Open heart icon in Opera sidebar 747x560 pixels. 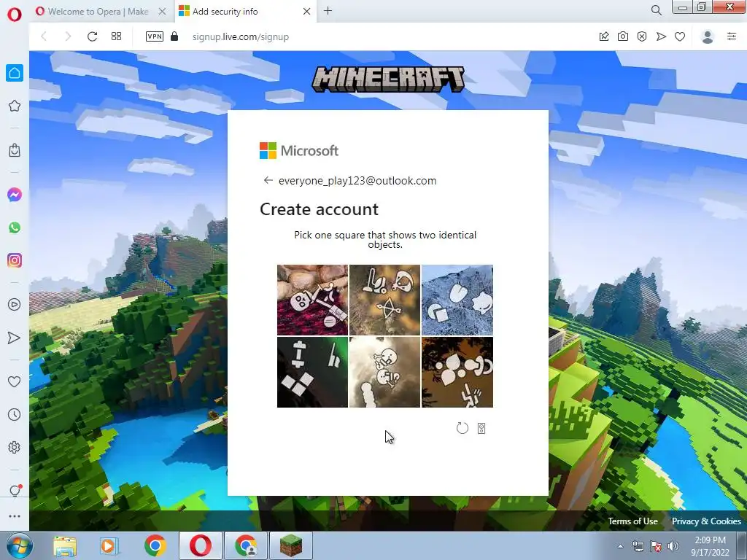pyautogui.click(x=15, y=381)
